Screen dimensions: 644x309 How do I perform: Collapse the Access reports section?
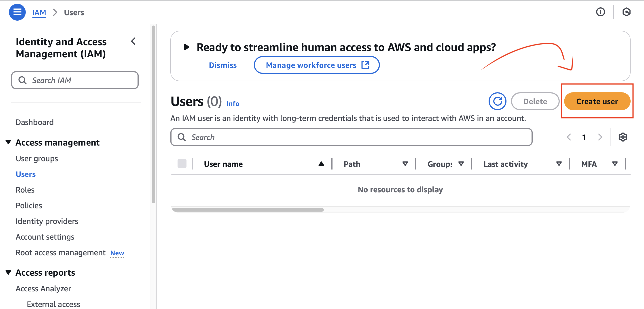coord(8,273)
